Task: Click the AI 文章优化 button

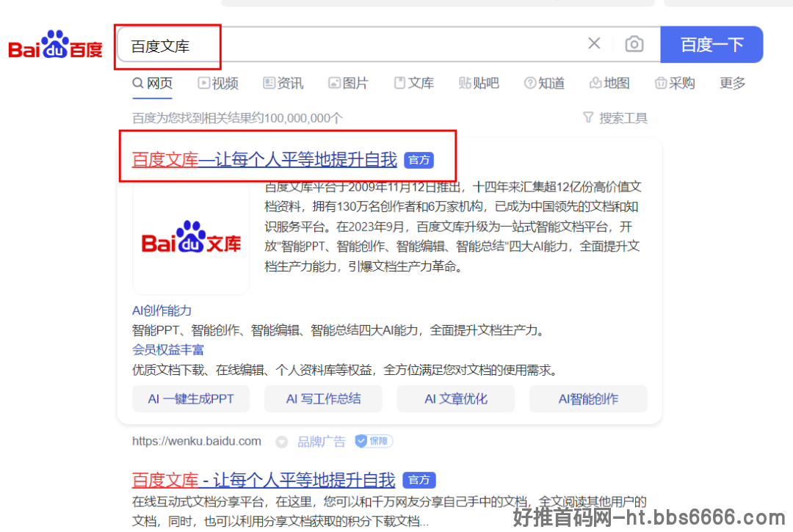Action: [x=456, y=398]
